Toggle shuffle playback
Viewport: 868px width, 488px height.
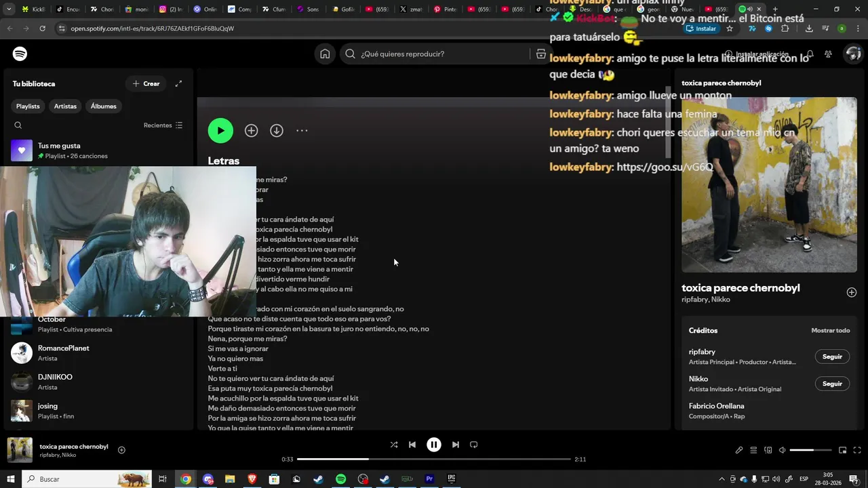pos(394,445)
